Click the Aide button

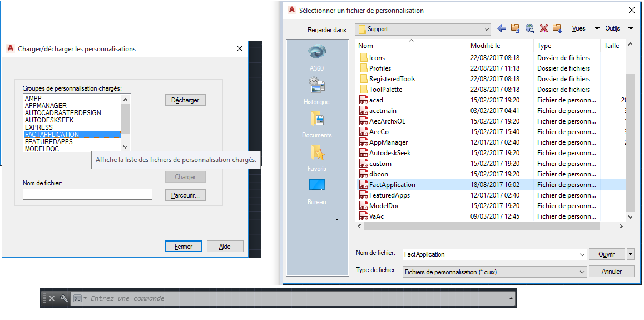coord(225,247)
